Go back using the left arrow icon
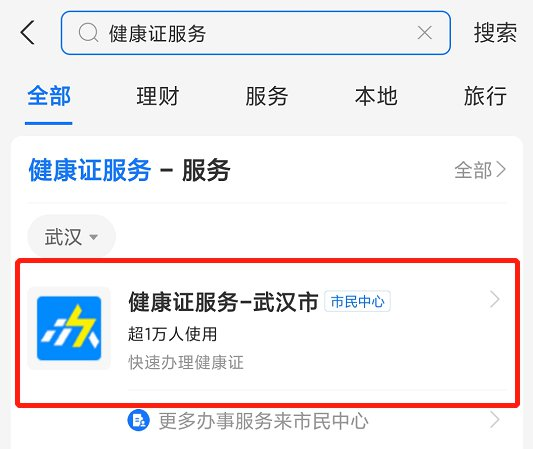 pos(28,33)
